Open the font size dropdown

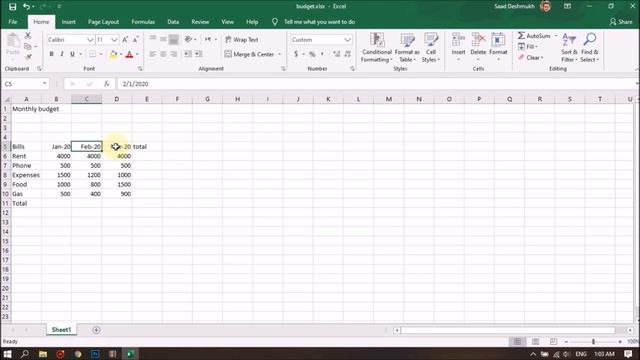(114, 40)
